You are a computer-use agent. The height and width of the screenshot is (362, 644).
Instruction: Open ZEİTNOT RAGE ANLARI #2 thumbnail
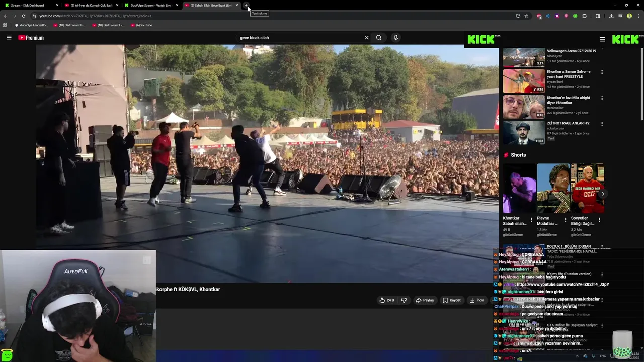[524, 132]
